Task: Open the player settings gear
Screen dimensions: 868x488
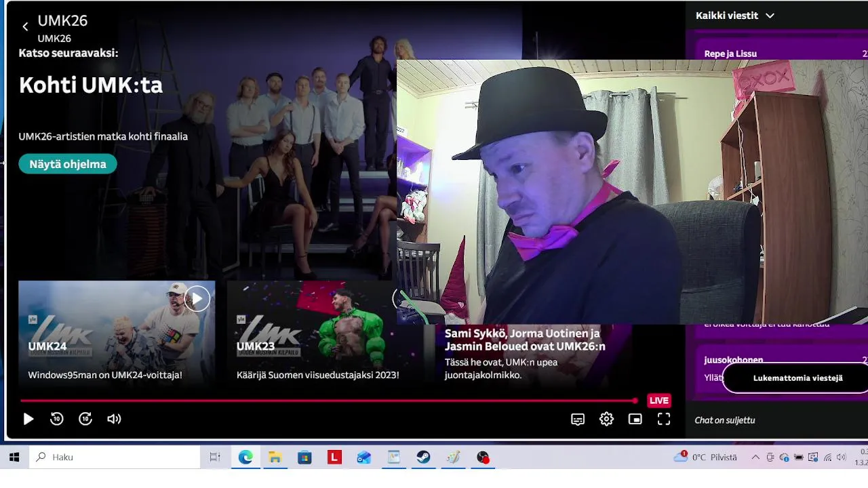Action: tap(606, 420)
